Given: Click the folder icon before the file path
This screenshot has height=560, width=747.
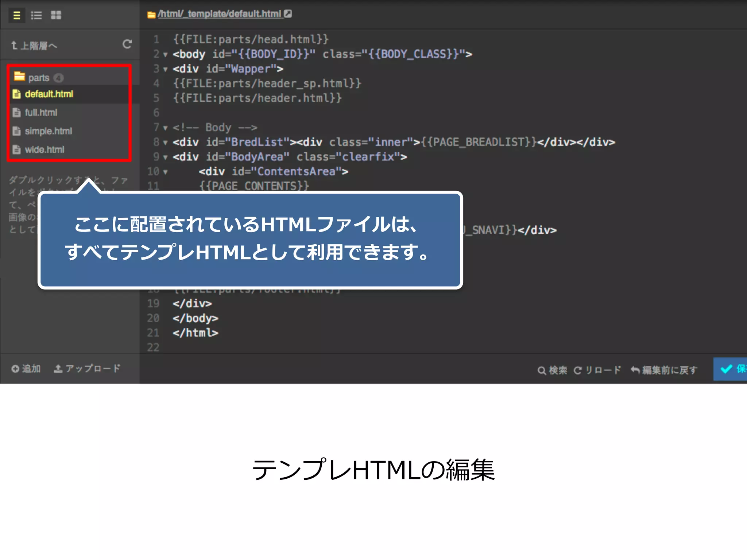Looking at the screenshot, I should 151,15.
